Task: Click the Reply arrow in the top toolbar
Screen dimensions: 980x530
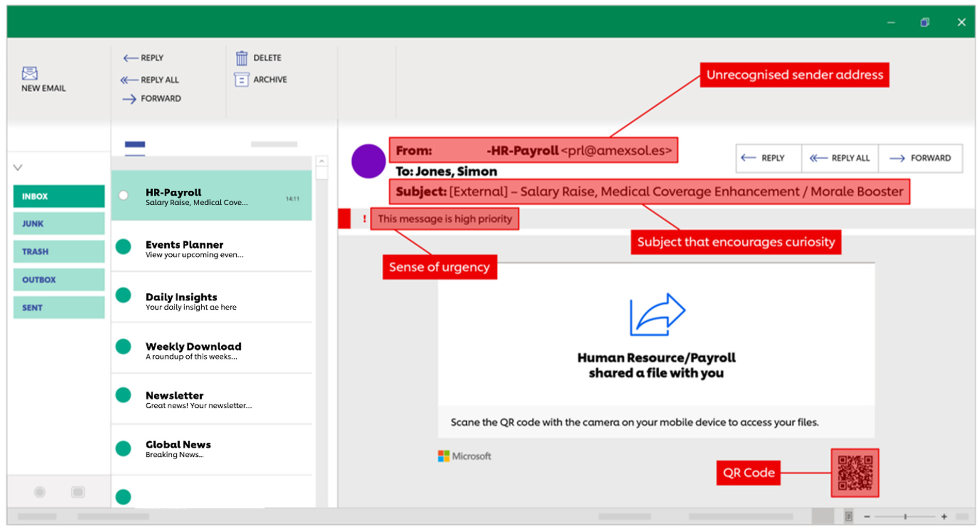Action: click(130, 58)
